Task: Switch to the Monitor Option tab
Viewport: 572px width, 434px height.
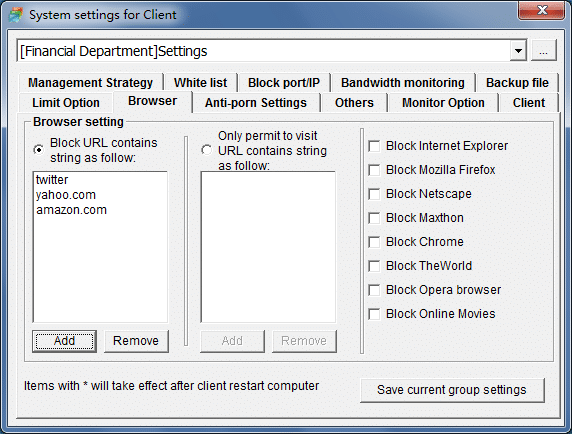Action: tap(443, 103)
